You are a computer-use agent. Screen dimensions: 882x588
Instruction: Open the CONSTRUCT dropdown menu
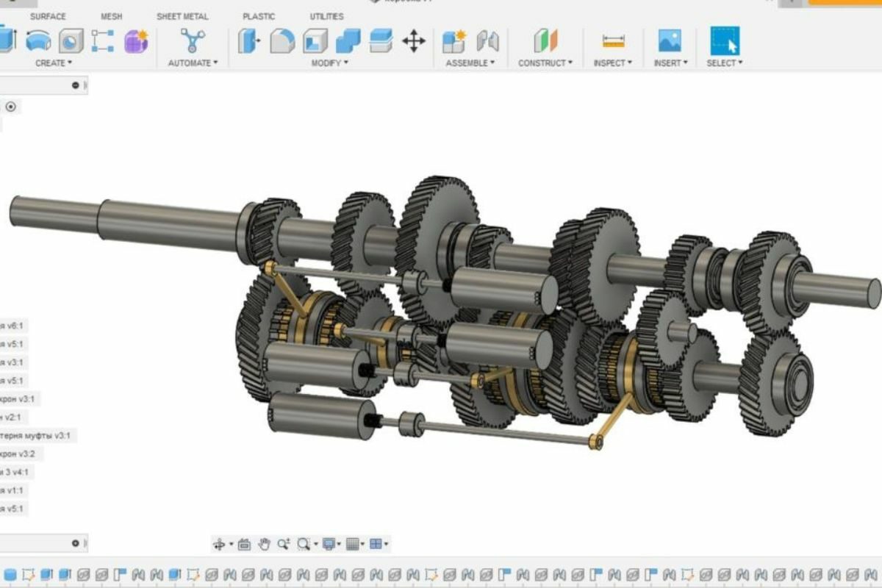[x=545, y=63]
